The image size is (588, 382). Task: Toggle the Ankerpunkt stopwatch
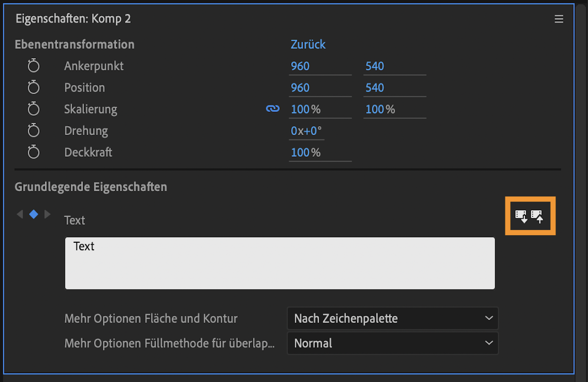point(34,66)
